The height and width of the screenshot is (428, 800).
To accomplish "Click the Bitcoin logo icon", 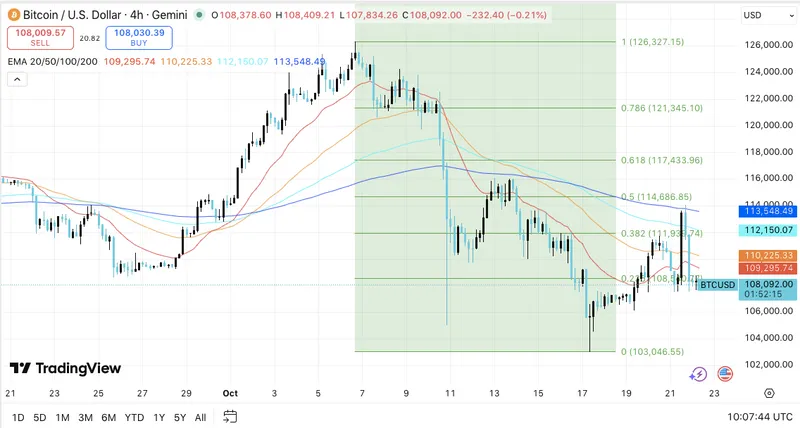I will pyautogui.click(x=13, y=15).
